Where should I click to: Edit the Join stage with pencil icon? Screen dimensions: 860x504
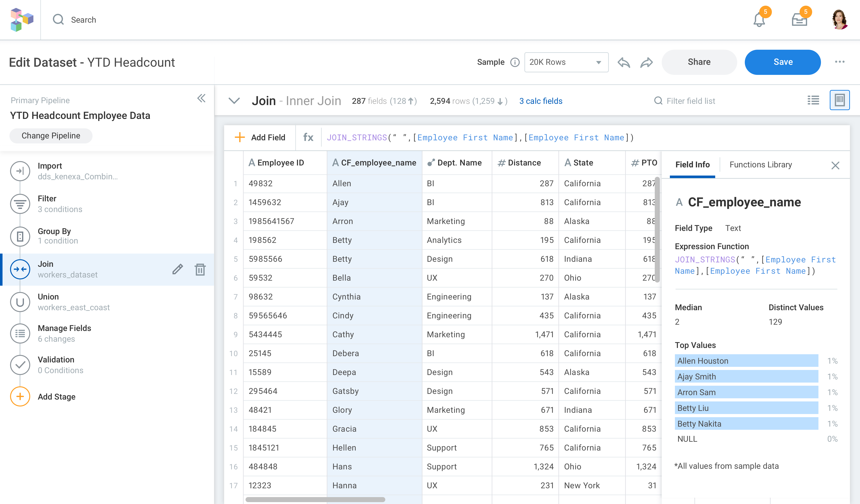click(x=178, y=269)
